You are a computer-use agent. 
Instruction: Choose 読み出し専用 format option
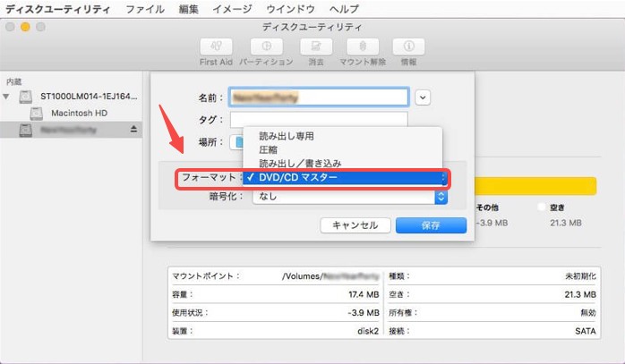287,136
